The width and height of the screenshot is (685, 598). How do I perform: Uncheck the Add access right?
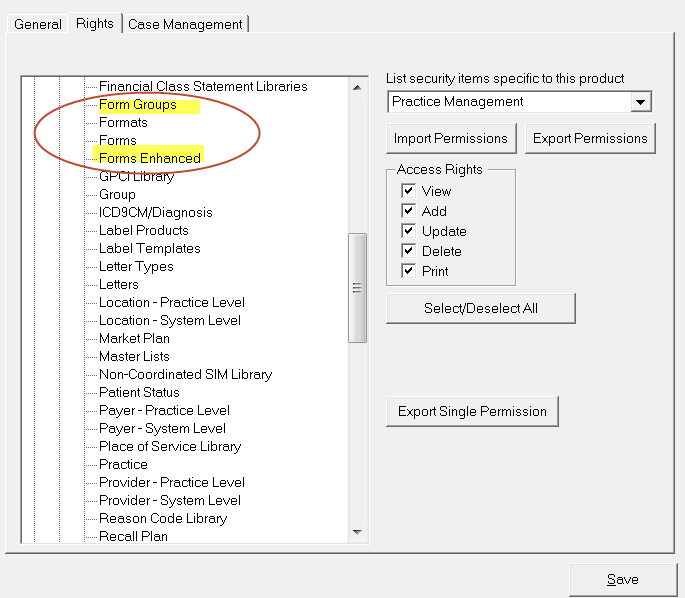point(408,211)
